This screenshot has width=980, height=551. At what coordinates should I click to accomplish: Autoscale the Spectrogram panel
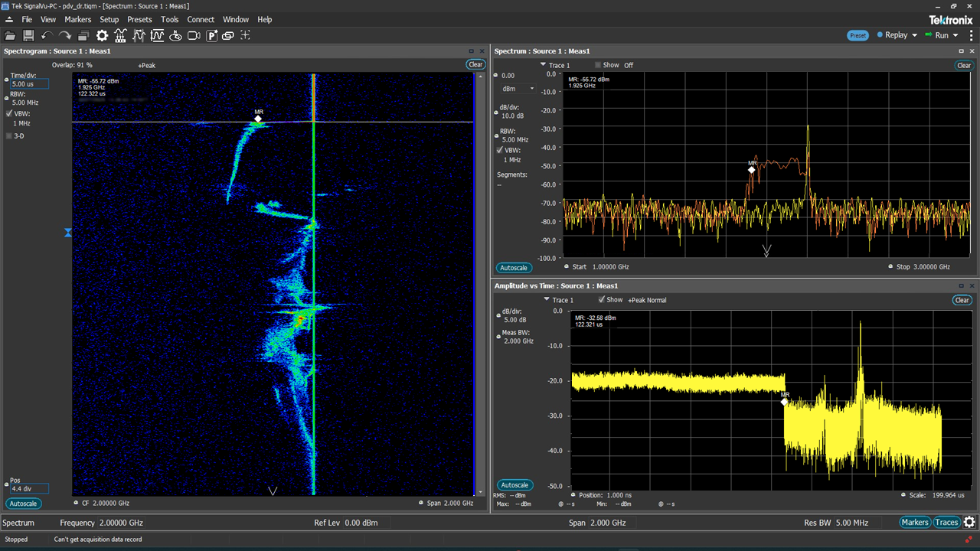pos(23,504)
